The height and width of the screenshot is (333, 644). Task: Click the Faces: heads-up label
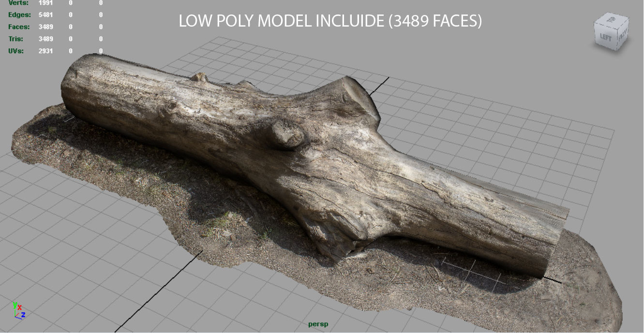[x=19, y=27]
